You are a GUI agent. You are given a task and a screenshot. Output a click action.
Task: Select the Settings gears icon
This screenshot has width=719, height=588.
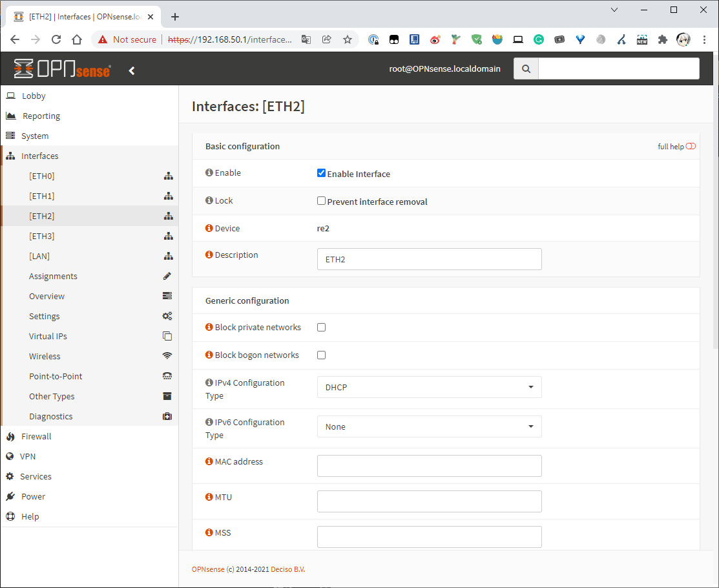(167, 316)
